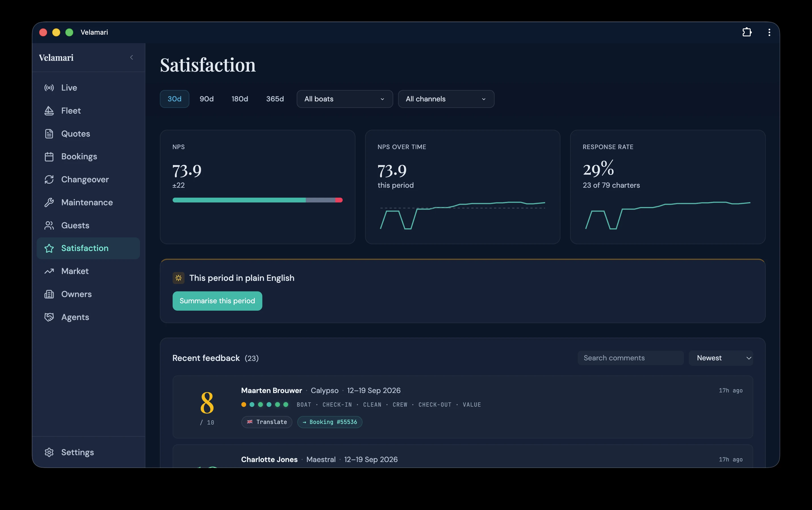Open Booking #55536 link
Image resolution: width=812 pixels, height=510 pixels.
[329, 422]
